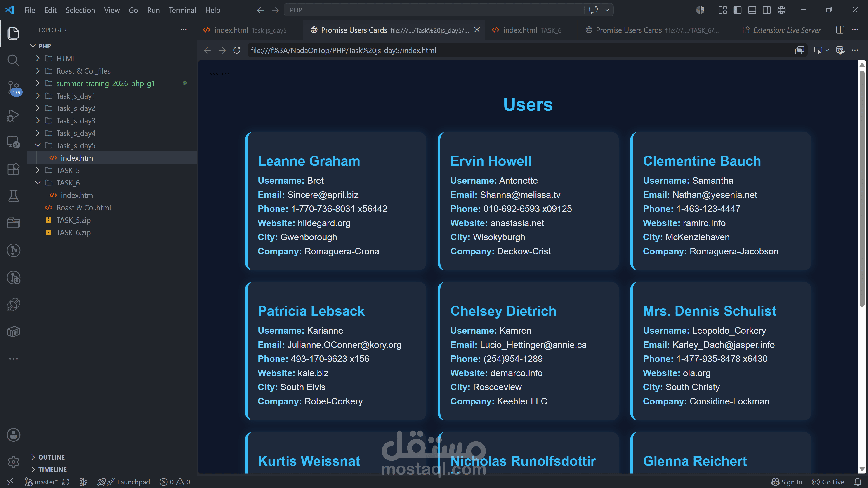The height and width of the screenshot is (488, 868).
Task: Open Explorer Views and More Actions menu
Action: click(184, 30)
